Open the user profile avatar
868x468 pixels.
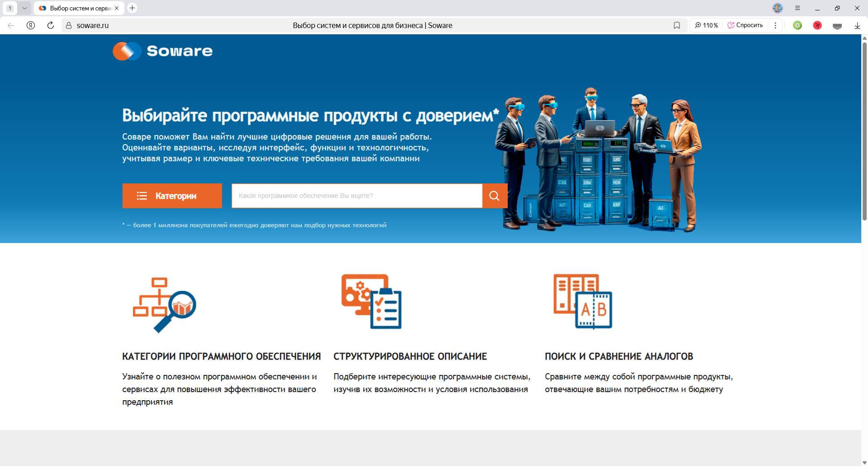coord(777,8)
